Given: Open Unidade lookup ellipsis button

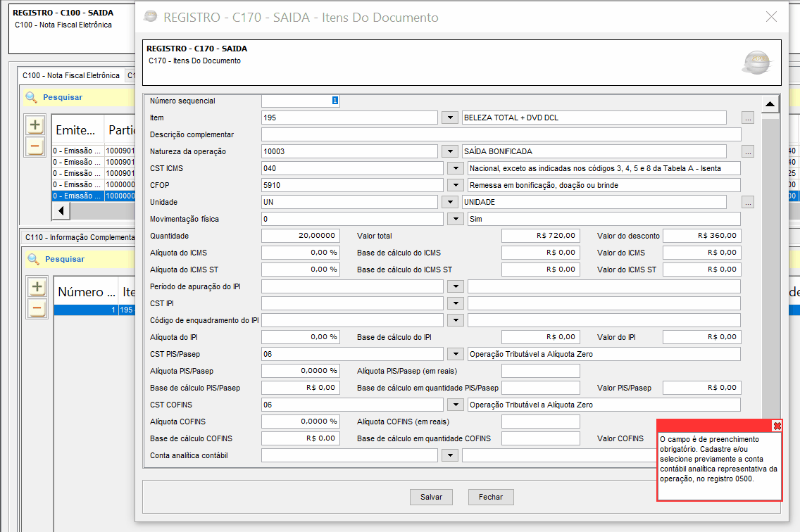Looking at the screenshot, I should coord(748,202).
